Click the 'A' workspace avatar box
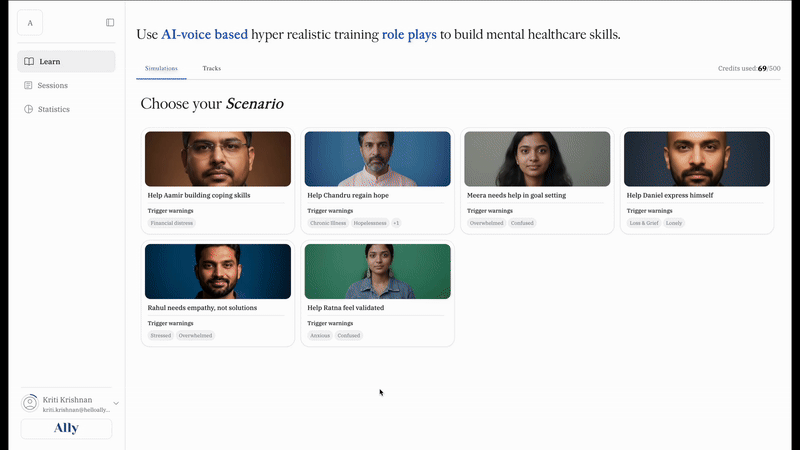This screenshot has width=800, height=450. [x=29, y=22]
